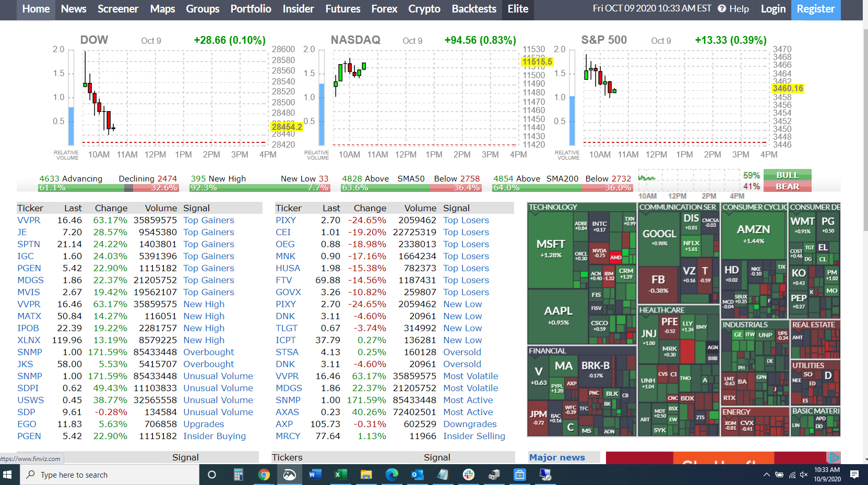Click the JPM tile in heatmap

538,418
